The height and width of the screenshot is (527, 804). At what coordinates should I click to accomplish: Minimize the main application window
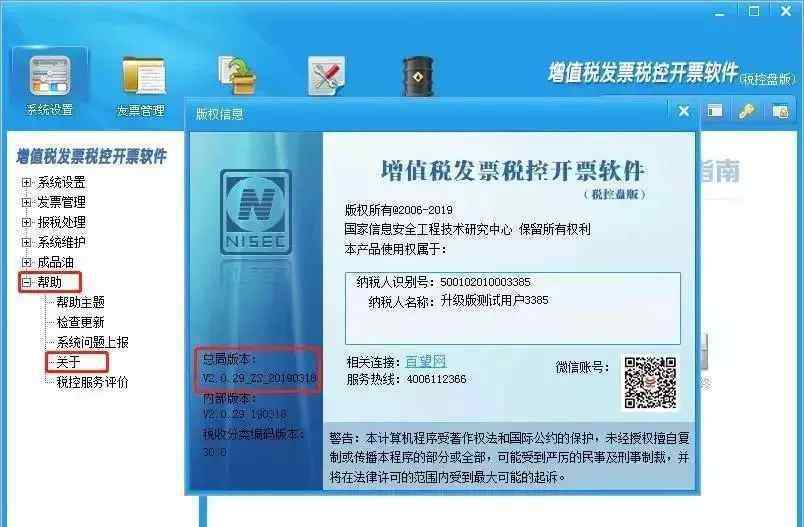[x=720, y=12]
